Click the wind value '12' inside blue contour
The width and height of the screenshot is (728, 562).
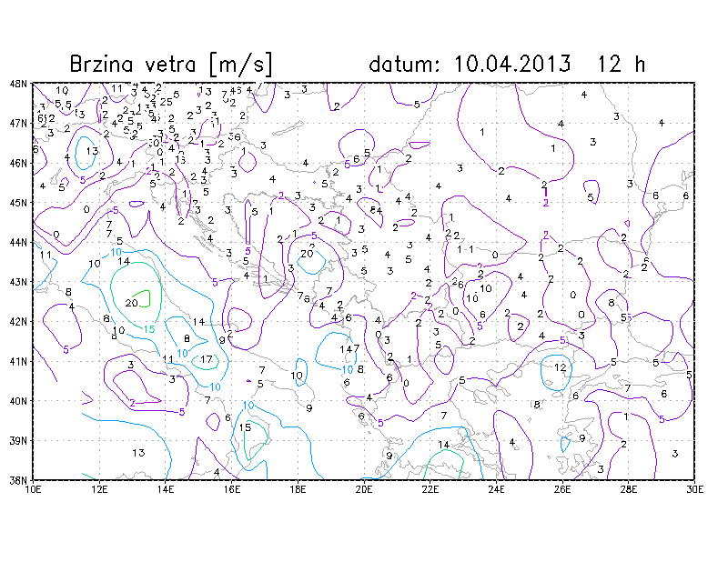click(561, 367)
